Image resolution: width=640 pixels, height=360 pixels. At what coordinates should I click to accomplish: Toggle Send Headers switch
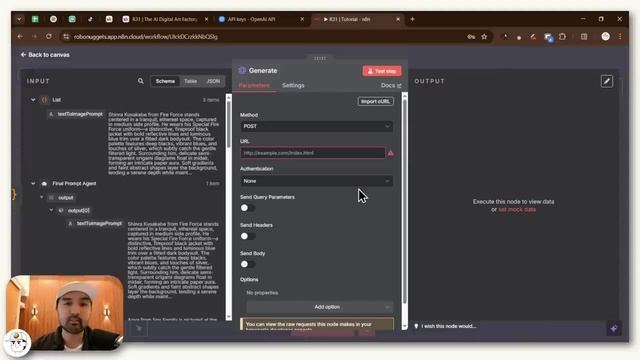coord(247,236)
